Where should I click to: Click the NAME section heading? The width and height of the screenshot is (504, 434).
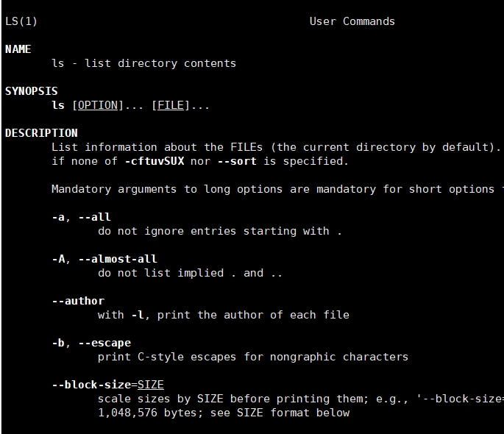click(x=18, y=49)
